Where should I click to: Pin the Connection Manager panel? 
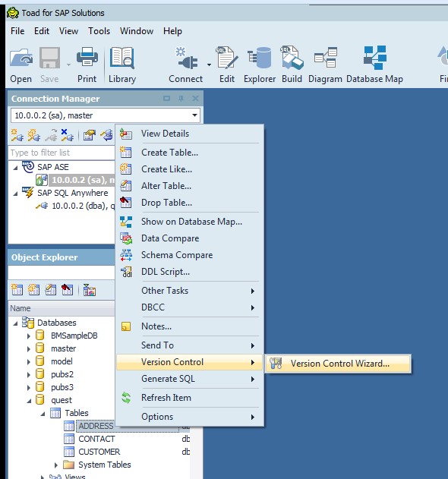181,99
